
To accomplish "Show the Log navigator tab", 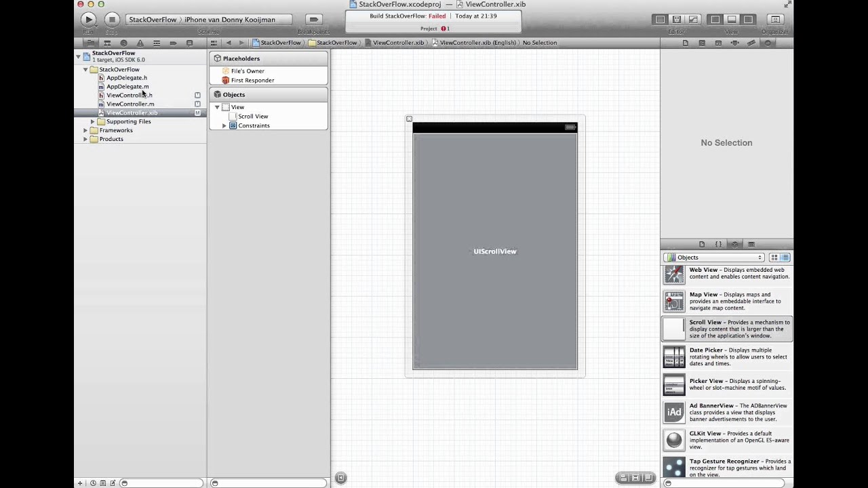I will (189, 43).
